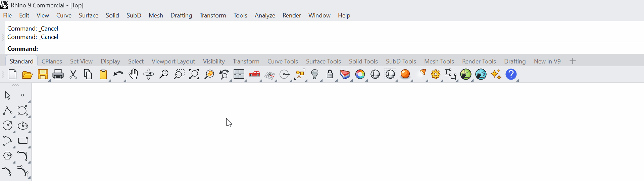The image size is (644, 181).
Task: Click the Print icon
Action: [x=58, y=74]
